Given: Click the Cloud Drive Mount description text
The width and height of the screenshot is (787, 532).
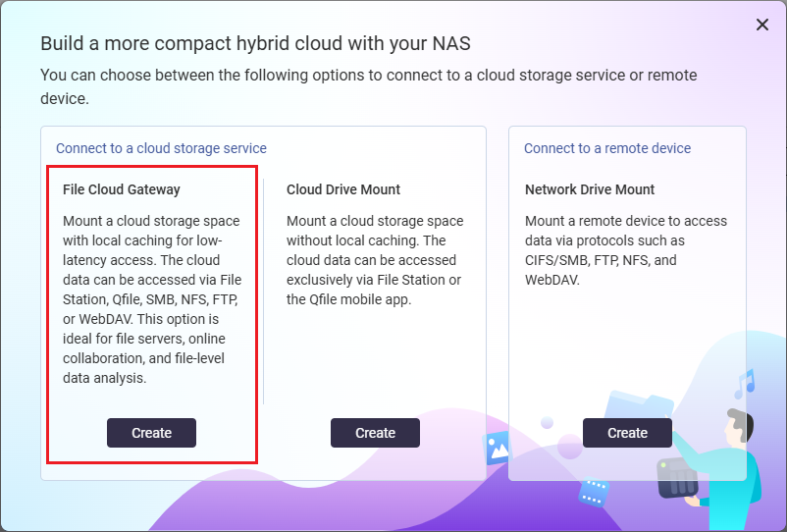Looking at the screenshot, I should [375, 260].
